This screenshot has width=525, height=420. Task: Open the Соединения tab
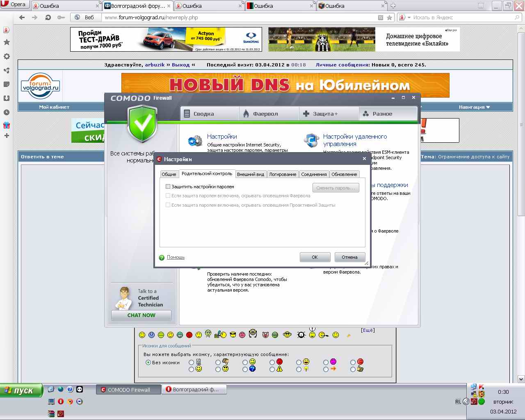click(x=314, y=174)
